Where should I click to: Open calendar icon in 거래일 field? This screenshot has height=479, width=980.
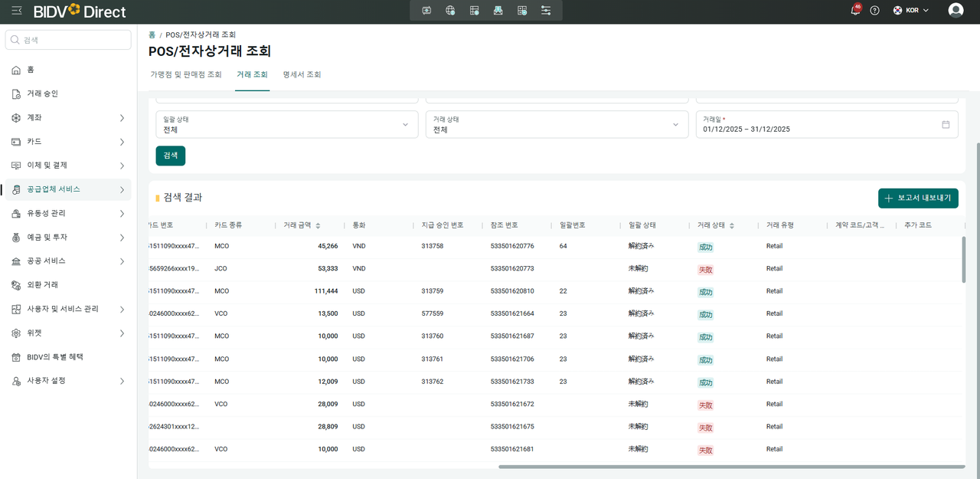(946, 124)
